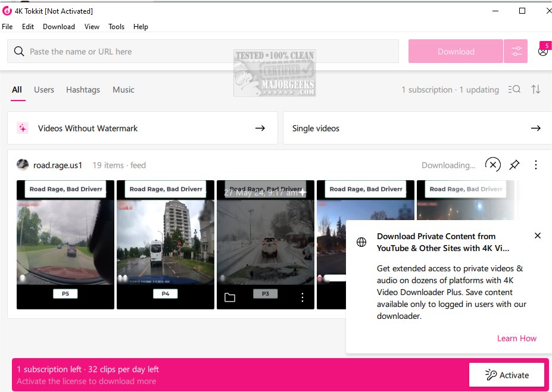Click the '19 items · feed' label

click(119, 165)
